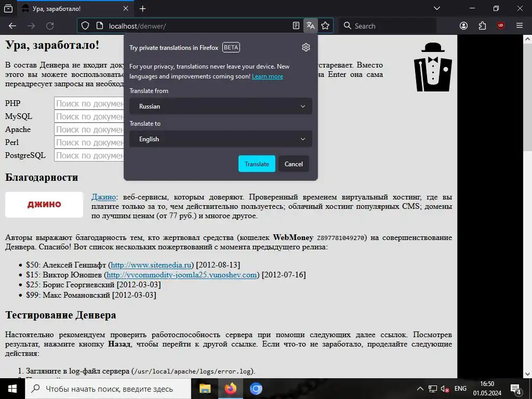Open Firefox application hamburger menu
This screenshot has height=399, width=532.
click(x=520, y=26)
